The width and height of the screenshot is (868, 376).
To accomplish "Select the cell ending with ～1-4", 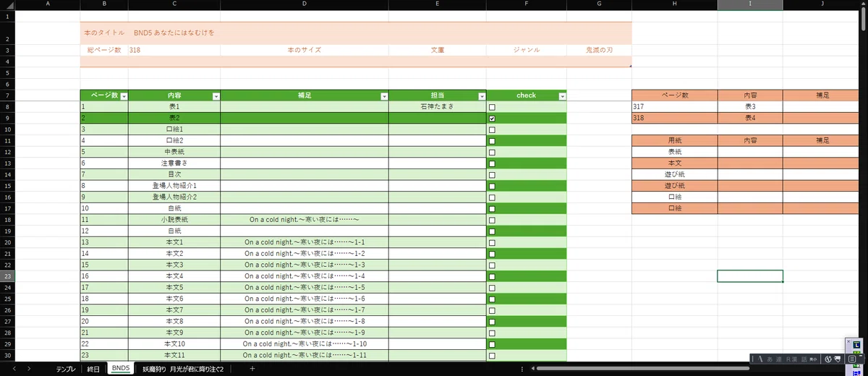I will coord(305,276).
